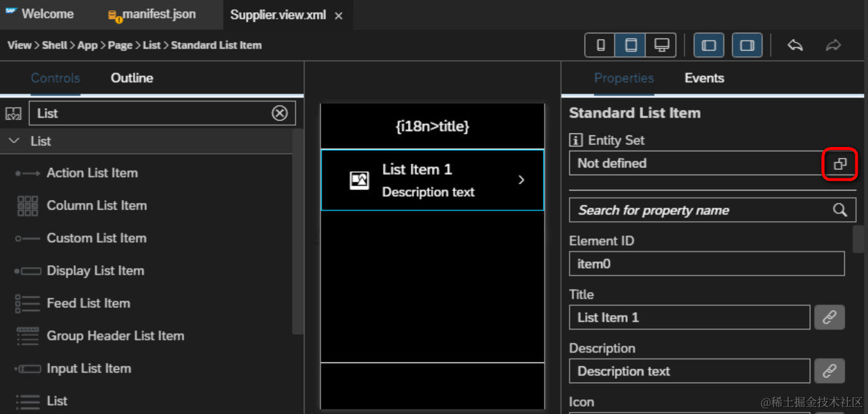Collapse the List controls group
Screen dimensions: 868x414
(x=15, y=141)
